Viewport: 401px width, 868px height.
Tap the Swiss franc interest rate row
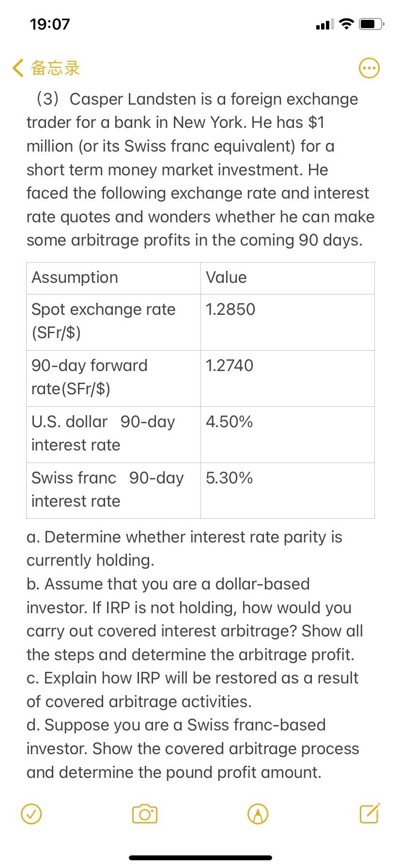(108, 489)
